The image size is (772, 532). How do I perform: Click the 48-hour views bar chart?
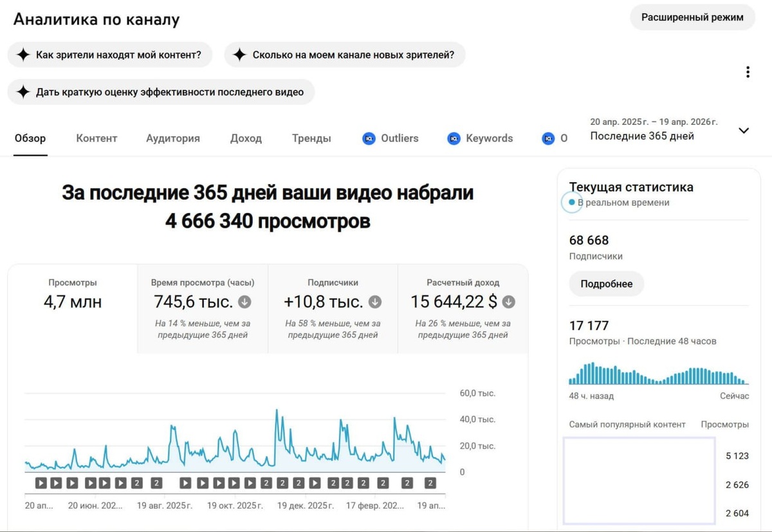click(x=659, y=374)
